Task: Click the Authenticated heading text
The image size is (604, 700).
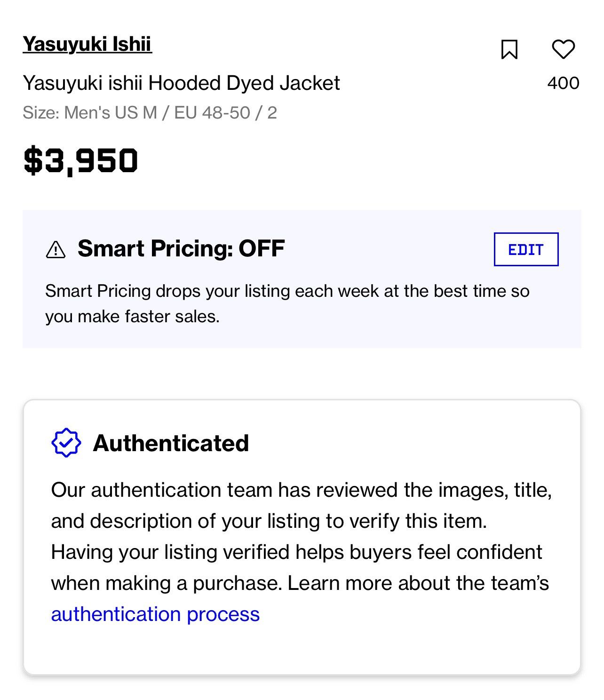Action: pos(171,443)
